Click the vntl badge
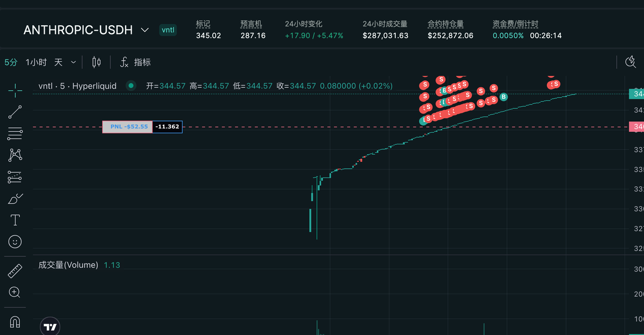The width and height of the screenshot is (644, 335). click(168, 30)
